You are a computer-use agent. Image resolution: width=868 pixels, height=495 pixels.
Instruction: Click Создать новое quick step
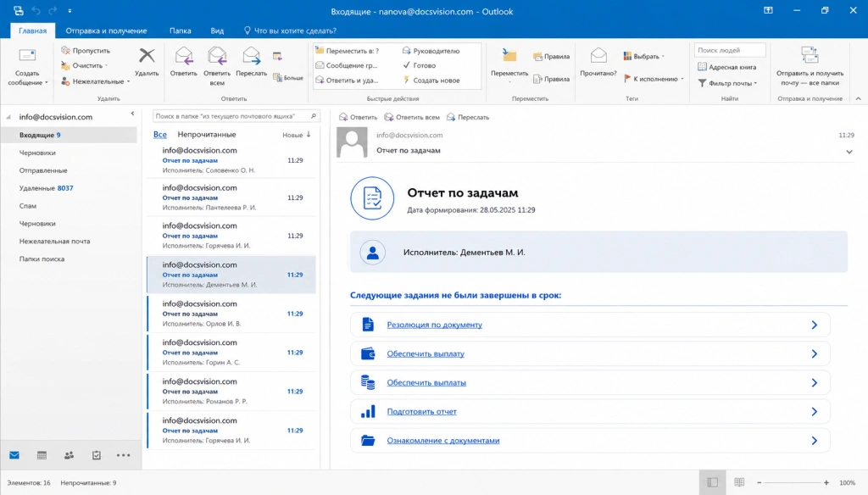431,81
